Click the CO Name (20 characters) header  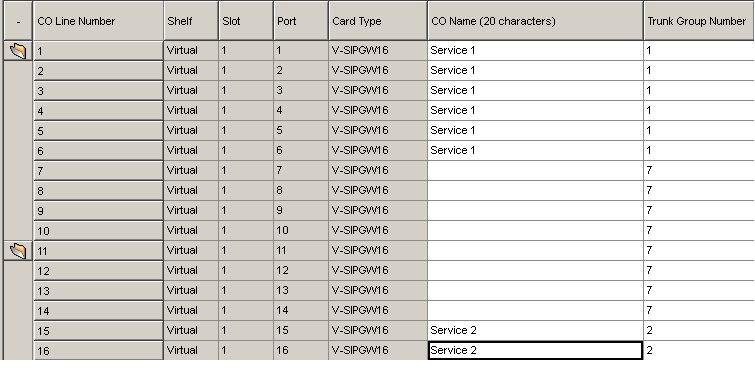[535, 21]
